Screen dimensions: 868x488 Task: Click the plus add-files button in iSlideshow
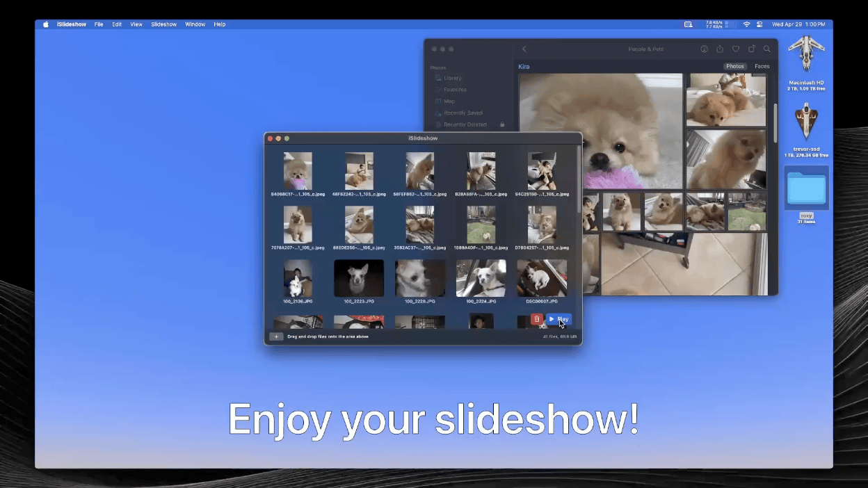(276, 336)
